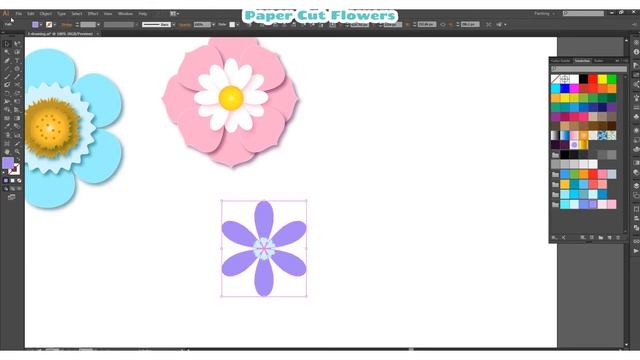Click the Delete Swatch trash icon
Screen dimensions: 640x360
pos(618,238)
